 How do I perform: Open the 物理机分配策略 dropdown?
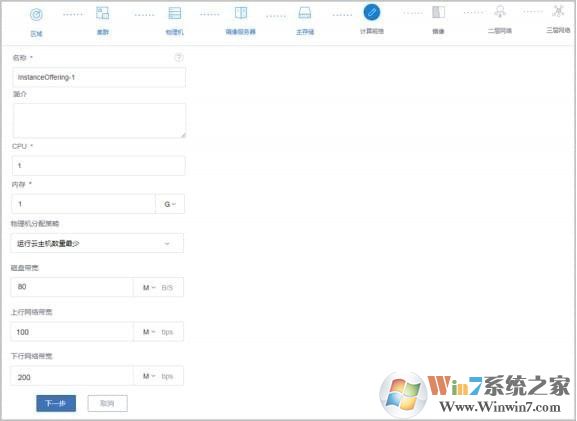click(97, 243)
